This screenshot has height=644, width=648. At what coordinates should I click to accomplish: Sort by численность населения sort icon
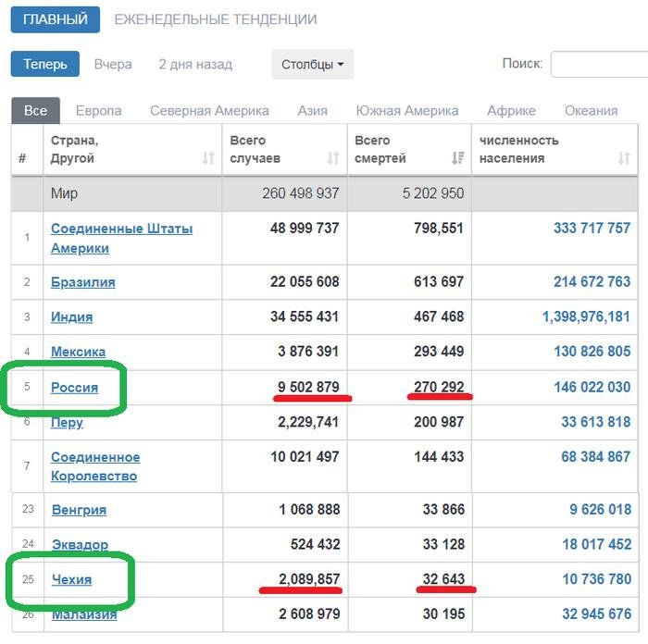(x=624, y=158)
